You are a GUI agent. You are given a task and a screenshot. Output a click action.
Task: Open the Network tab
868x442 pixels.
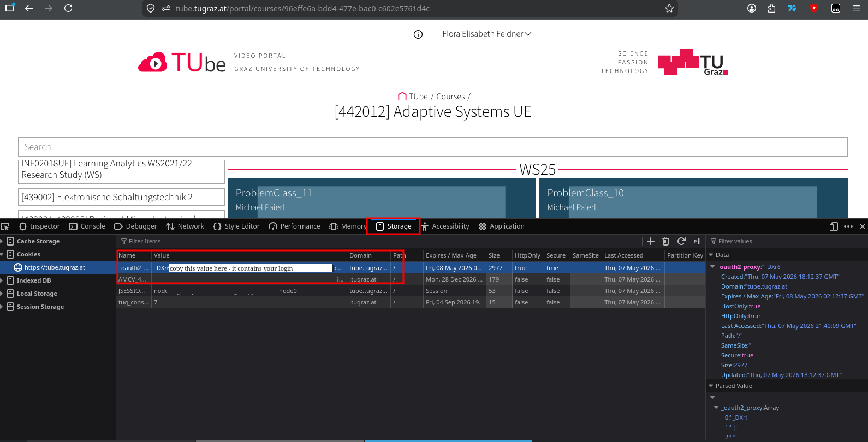185,226
